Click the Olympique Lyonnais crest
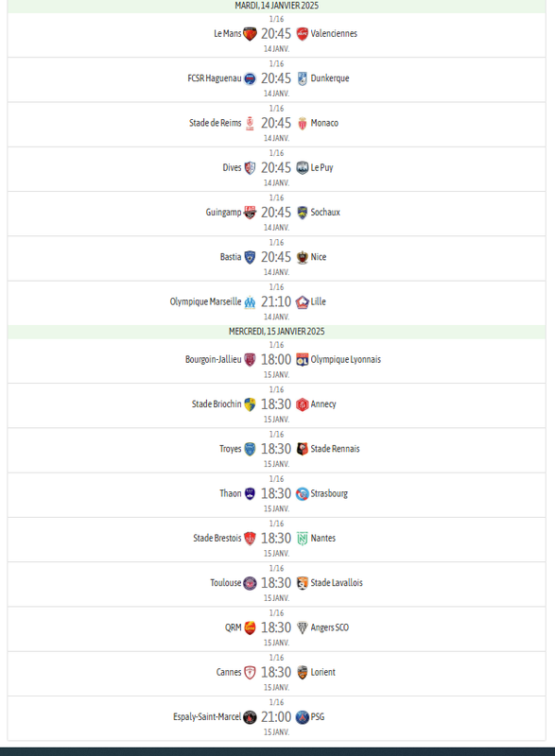This screenshot has width=555, height=756. pyautogui.click(x=303, y=360)
